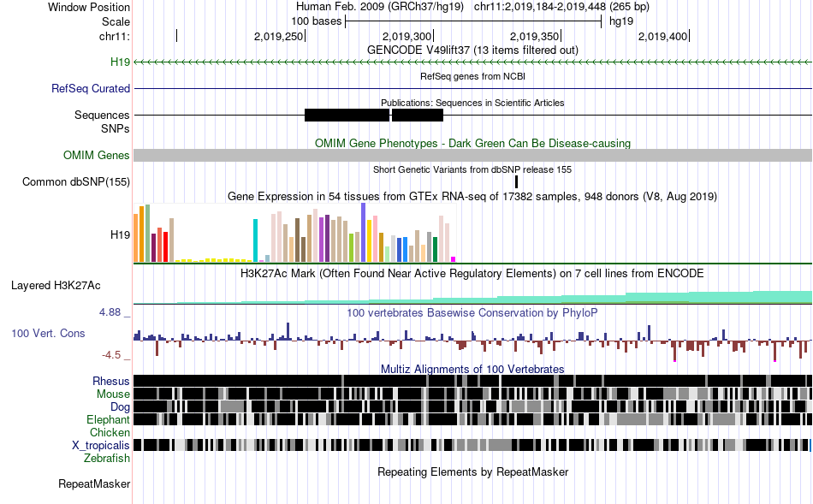Click the H19 green arrowed gene line

click(472, 62)
